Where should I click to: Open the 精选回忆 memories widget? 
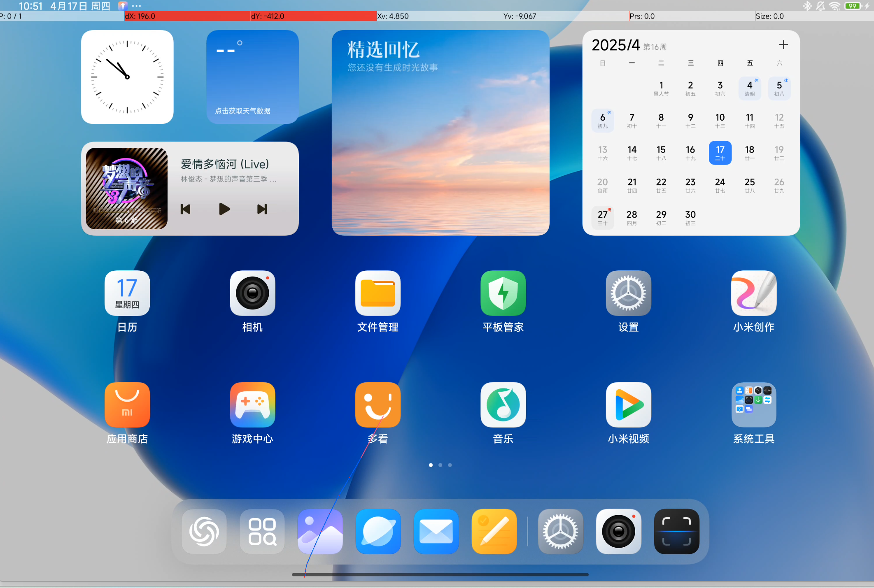440,132
